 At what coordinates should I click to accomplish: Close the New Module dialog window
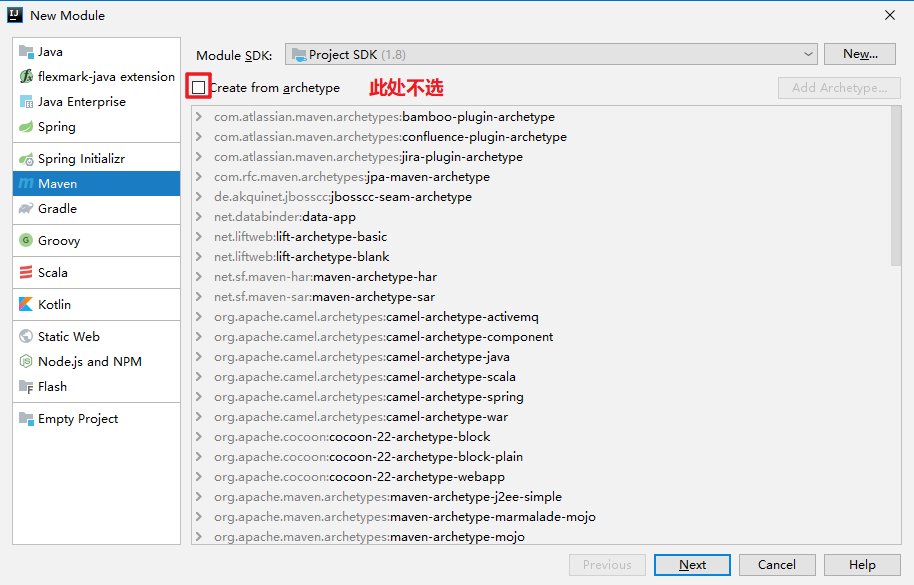pos(890,15)
